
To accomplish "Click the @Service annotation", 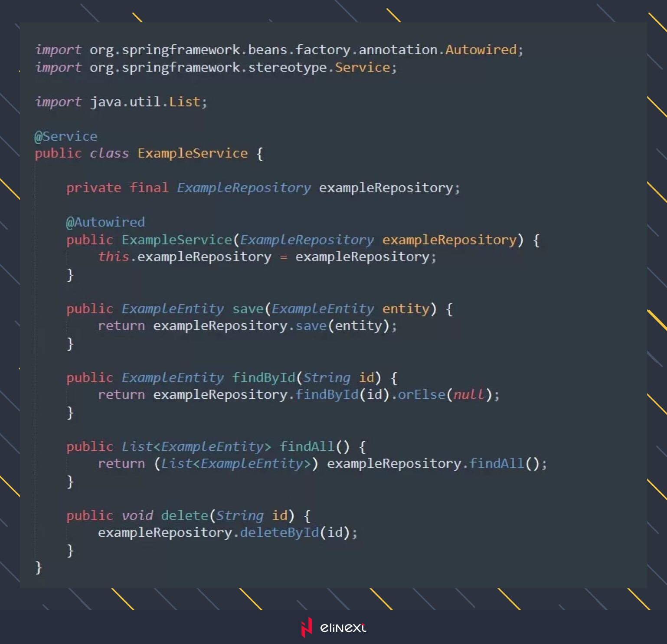I will click(66, 136).
